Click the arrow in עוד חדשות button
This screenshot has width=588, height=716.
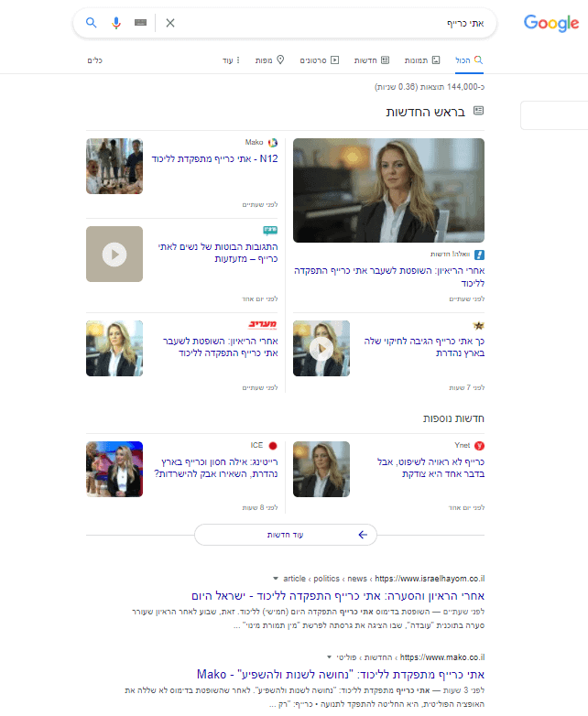click(x=364, y=535)
